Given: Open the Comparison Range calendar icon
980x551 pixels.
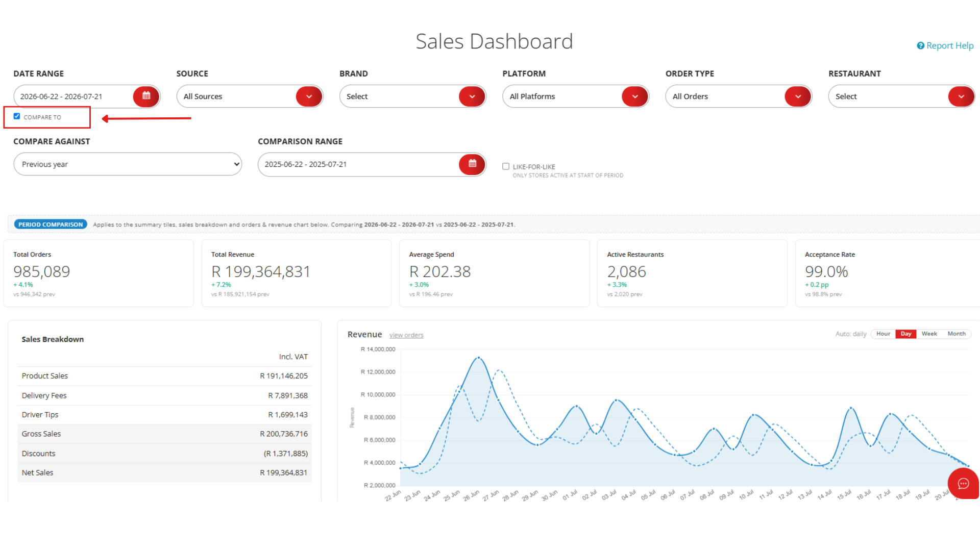Looking at the screenshot, I should point(472,164).
